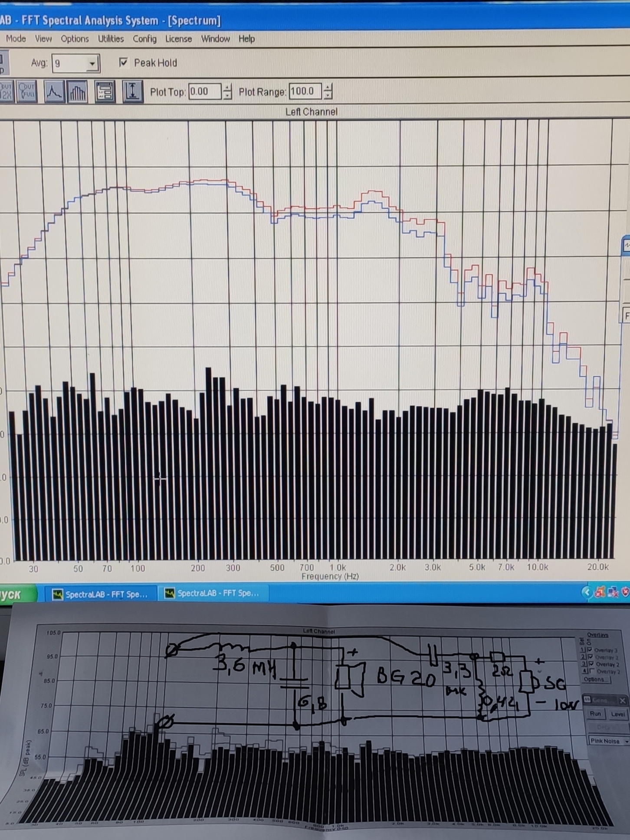Open the Options menu

75,39
